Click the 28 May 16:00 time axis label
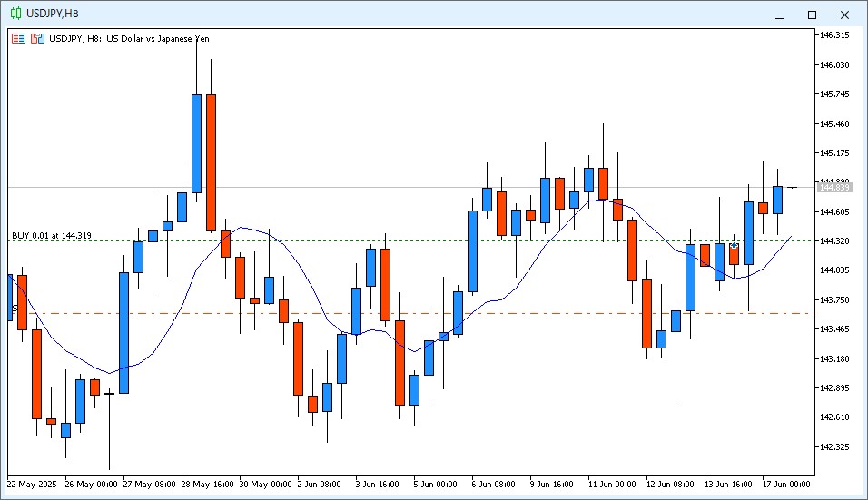The width and height of the screenshot is (868, 500). coord(208,485)
